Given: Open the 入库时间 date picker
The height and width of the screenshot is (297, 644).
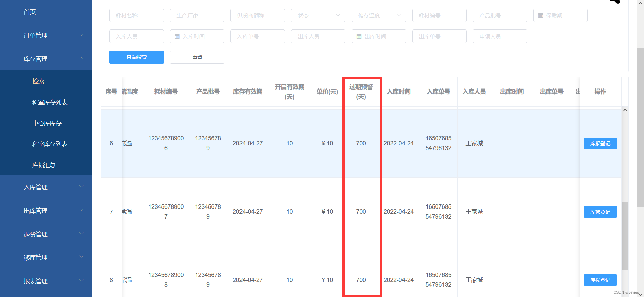Looking at the screenshot, I should pos(197,36).
